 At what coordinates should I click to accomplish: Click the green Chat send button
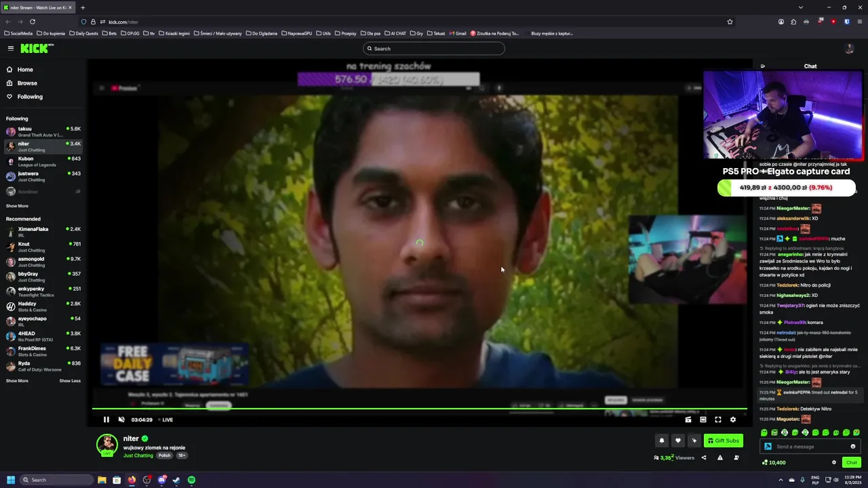point(852,462)
